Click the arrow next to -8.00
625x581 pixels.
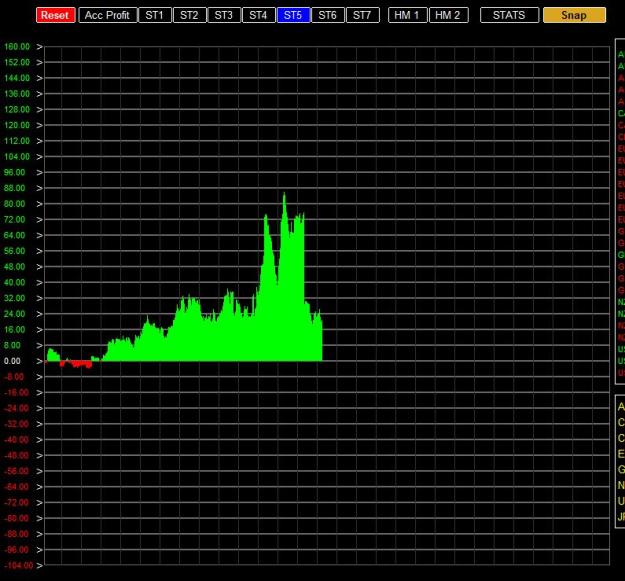[x=39, y=377]
